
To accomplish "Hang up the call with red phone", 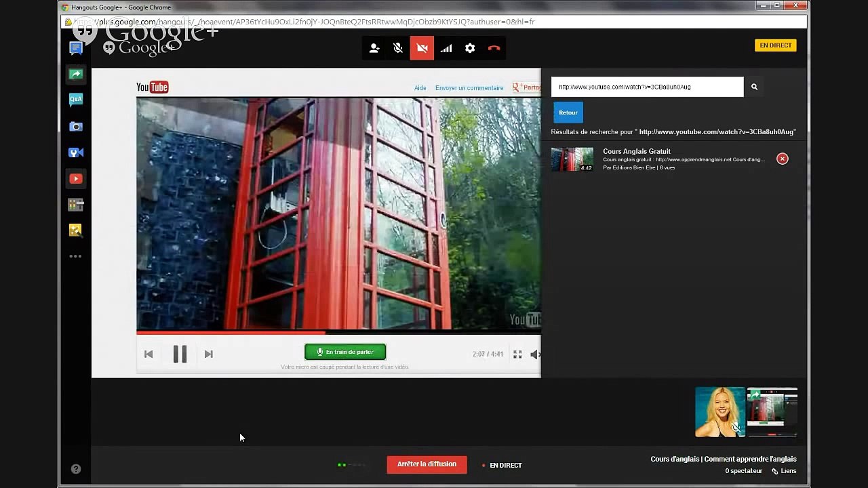I will click(494, 48).
